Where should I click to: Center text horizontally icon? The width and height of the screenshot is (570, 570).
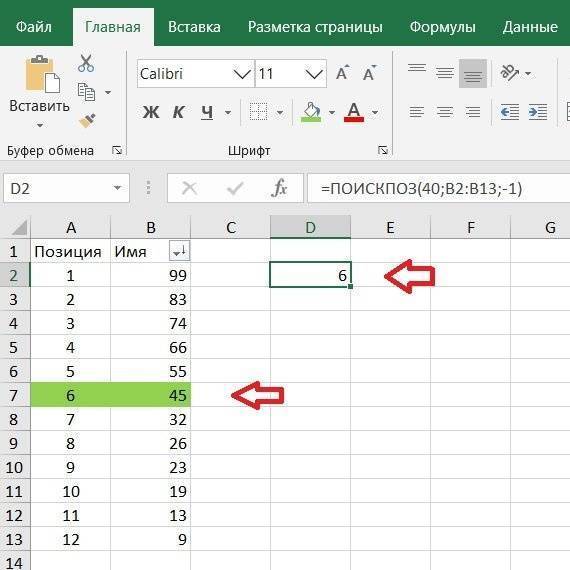click(x=445, y=112)
